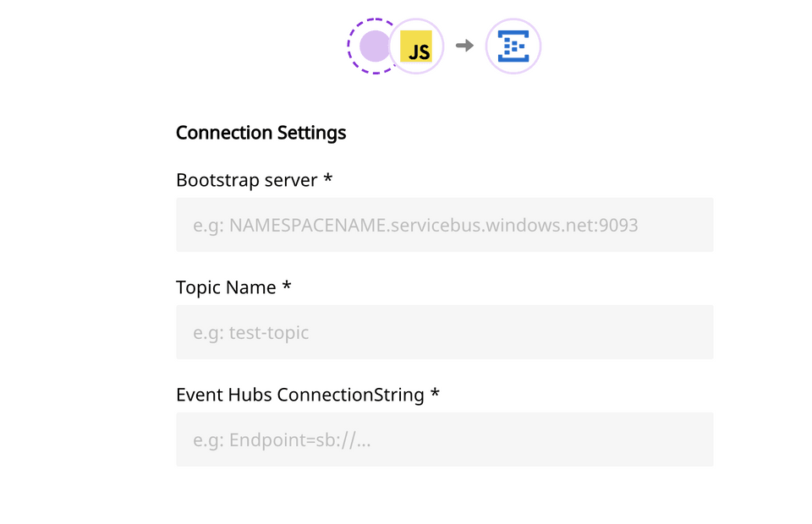
Task: Click inside the Bootstrap server input field
Action: tap(444, 225)
